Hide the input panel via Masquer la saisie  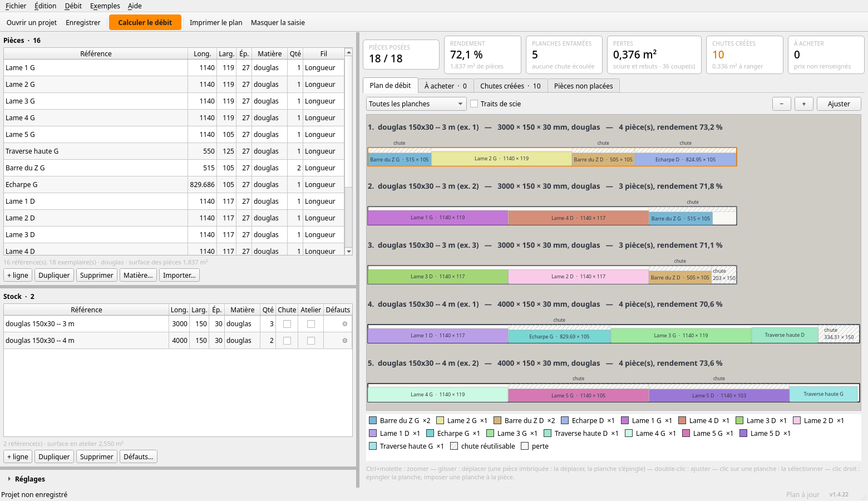(x=278, y=22)
